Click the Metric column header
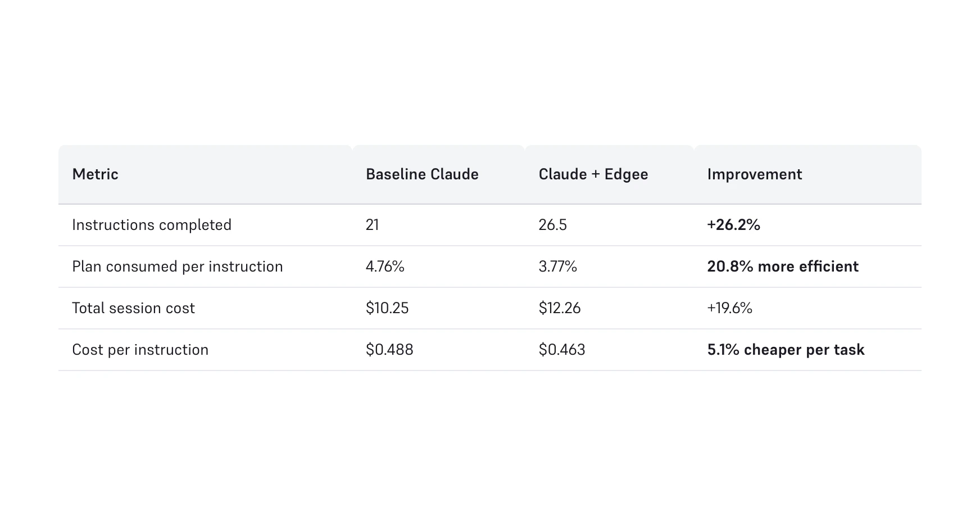 click(95, 174)
